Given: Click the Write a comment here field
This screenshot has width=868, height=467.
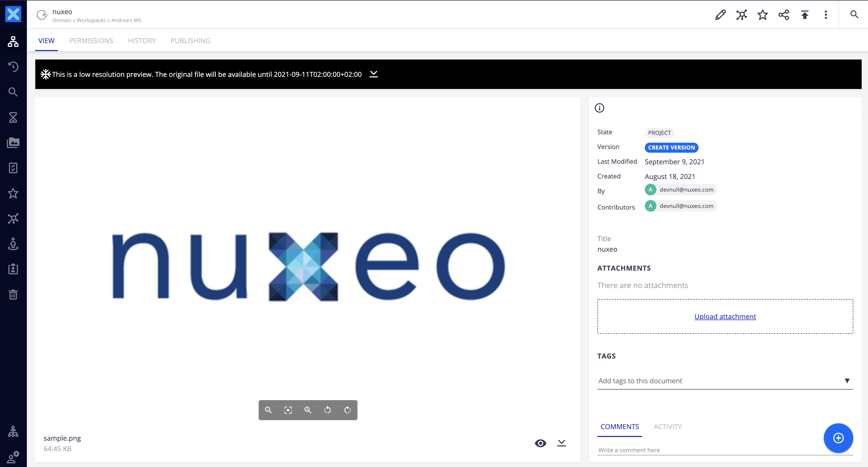Looking at the screenshot, I should (708, 450).
